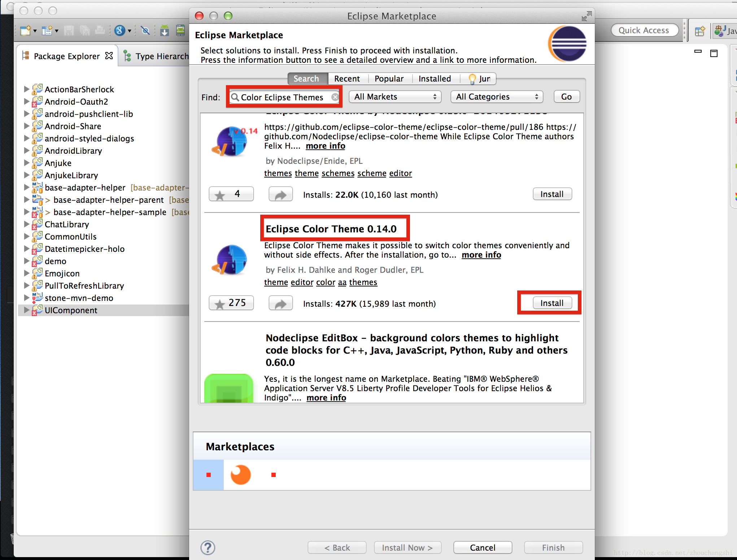The image size is (737, 560).
Task: Open the New wizard dropdown arrow
Action: click(35, 31)
